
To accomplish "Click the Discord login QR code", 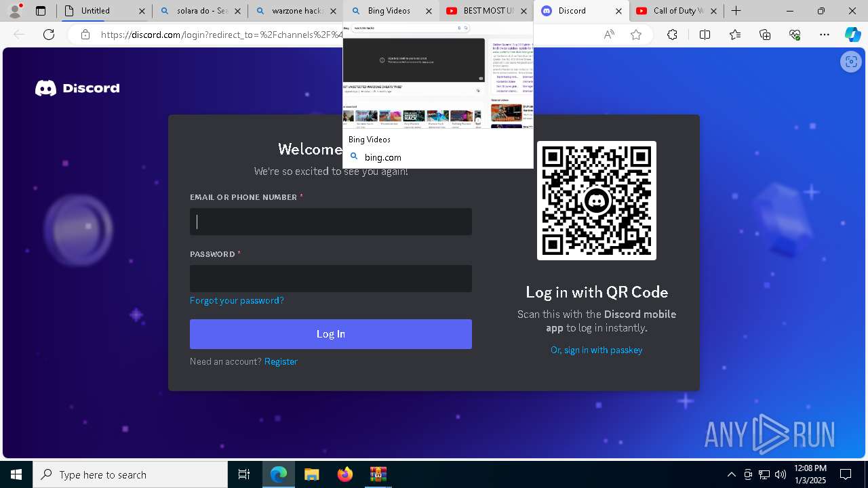I will [x=597, y=201].
